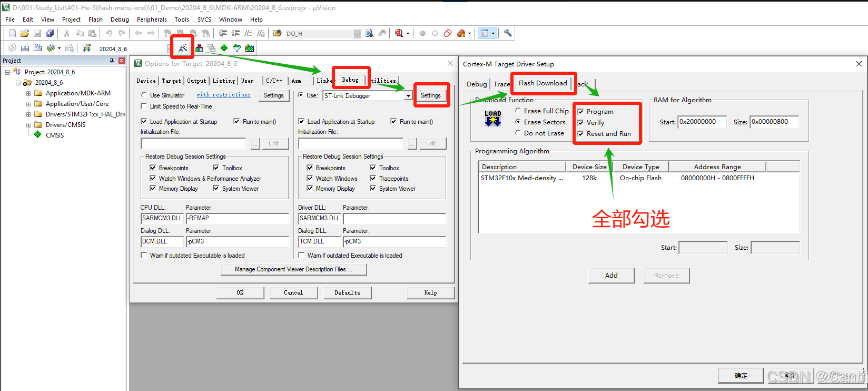Click Settings button next to ST-Link Debugger
The height and width of the screenshot is (391, 868).
click(x=430, y=95)
